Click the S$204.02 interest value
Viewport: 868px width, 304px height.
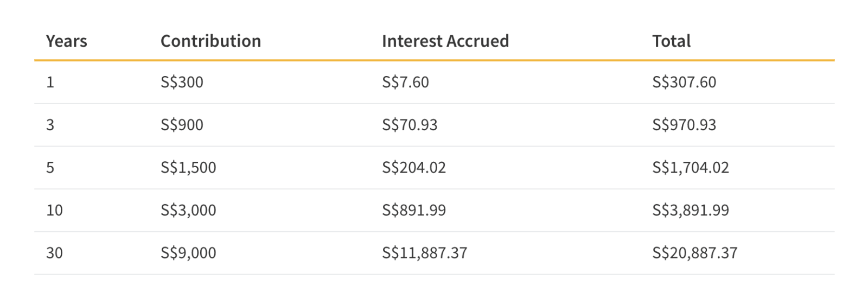click(x=414, y=167)
